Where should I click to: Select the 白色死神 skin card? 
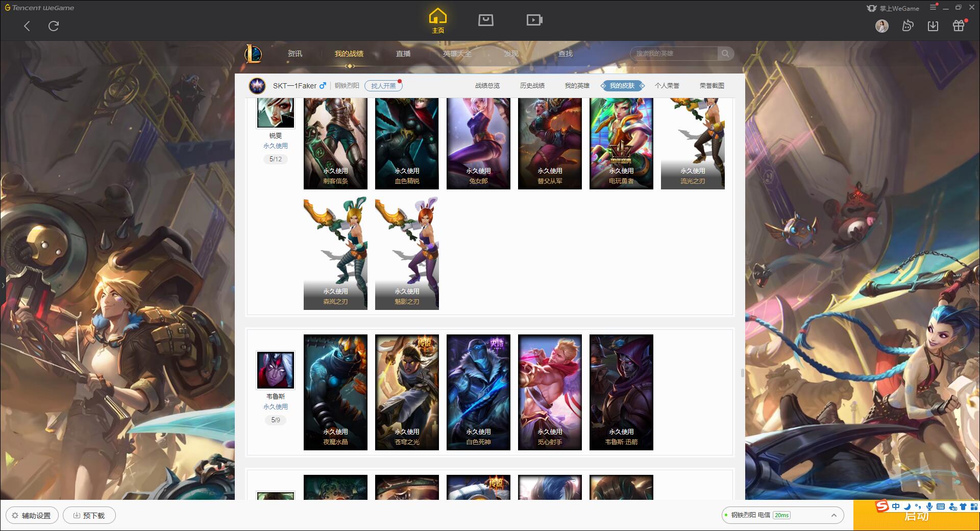pyautogui.click(x=478, y=392)
